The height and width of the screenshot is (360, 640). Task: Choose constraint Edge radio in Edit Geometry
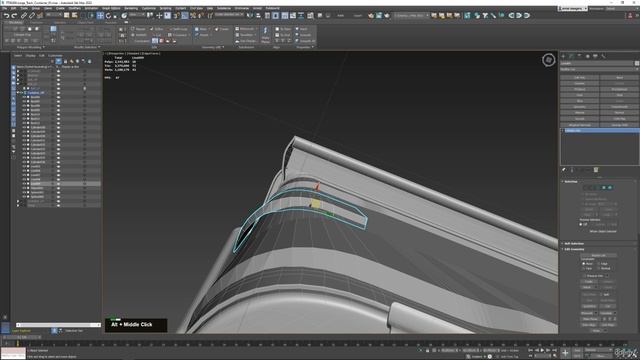(x=599, y=264)
